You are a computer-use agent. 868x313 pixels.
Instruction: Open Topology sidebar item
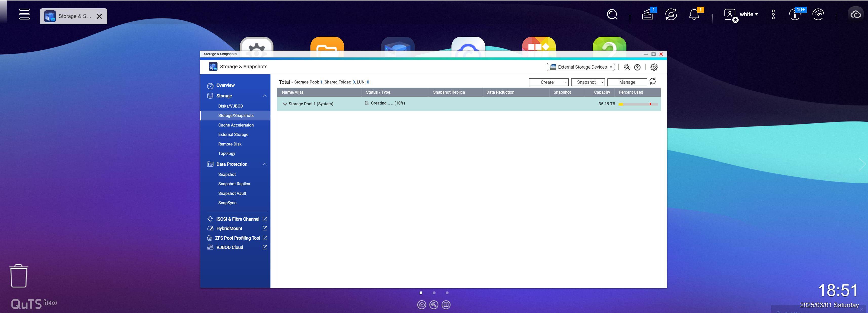click(227, 154)
